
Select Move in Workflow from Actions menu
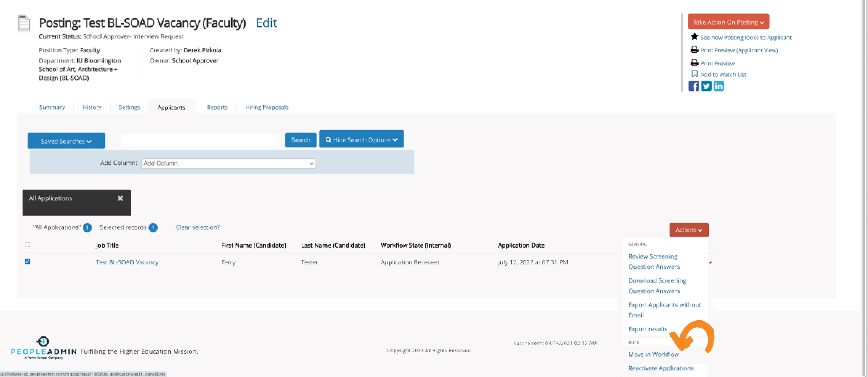(653, 354)
